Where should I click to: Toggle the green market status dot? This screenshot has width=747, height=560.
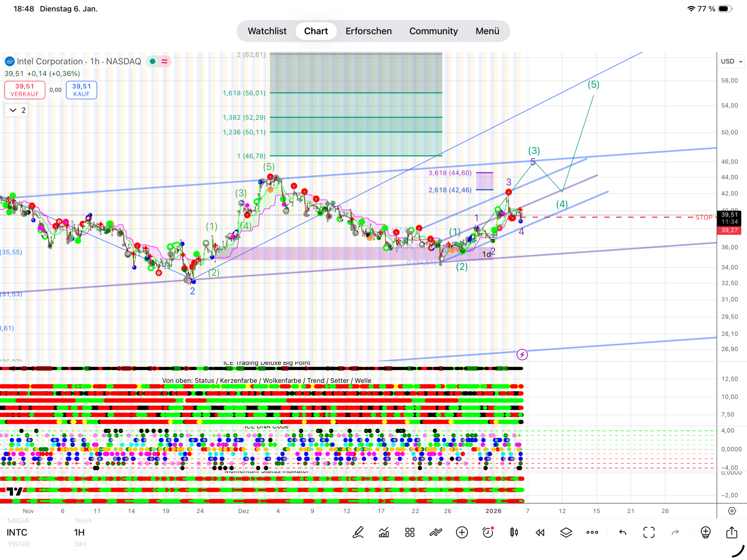coord(153,62)
